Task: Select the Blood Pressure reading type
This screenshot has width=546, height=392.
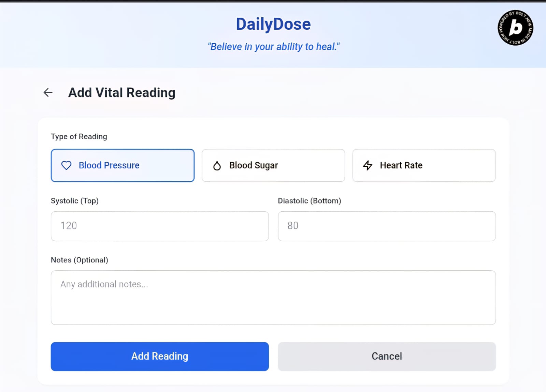Action: point(123,165)
